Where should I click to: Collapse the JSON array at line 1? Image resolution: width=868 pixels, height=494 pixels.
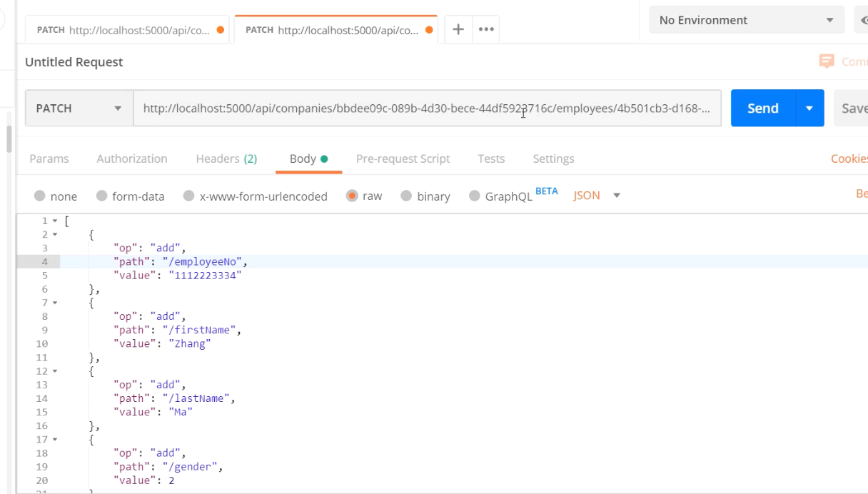[x=55, y=221]
